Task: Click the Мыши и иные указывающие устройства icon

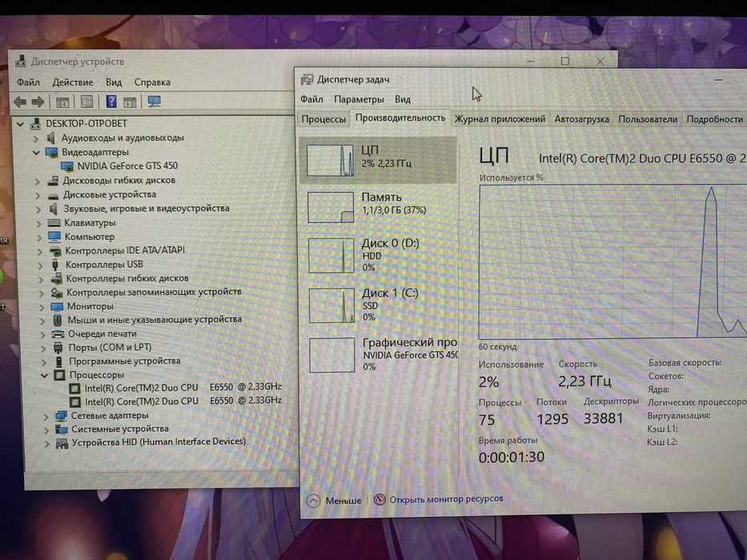Action: pos(58,320)
